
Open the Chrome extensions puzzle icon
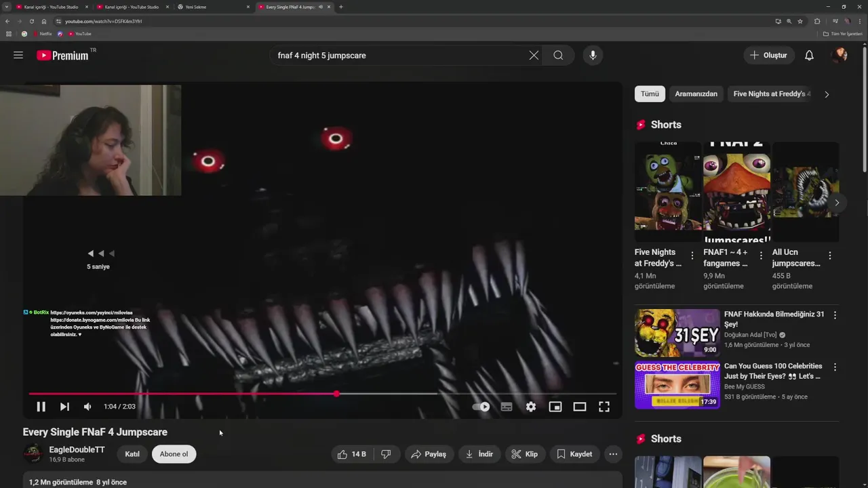[817, 21]
